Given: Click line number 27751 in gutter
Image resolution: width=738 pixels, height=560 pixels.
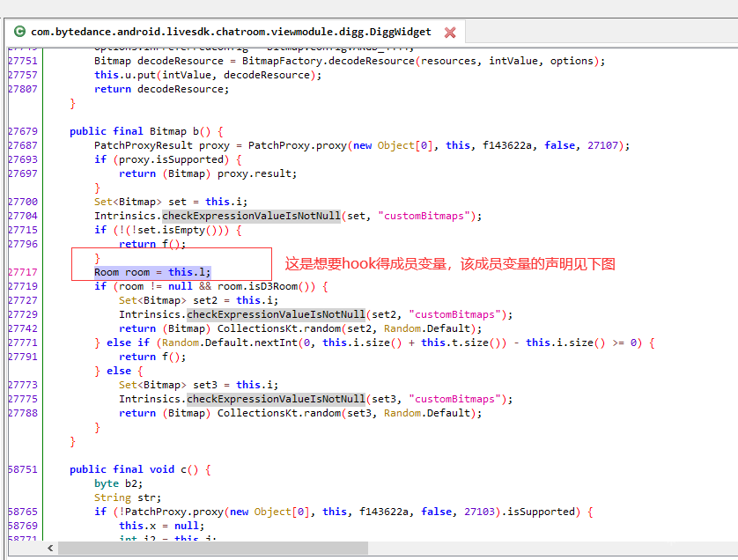Looking at the screenshot, I should [23, 61].
